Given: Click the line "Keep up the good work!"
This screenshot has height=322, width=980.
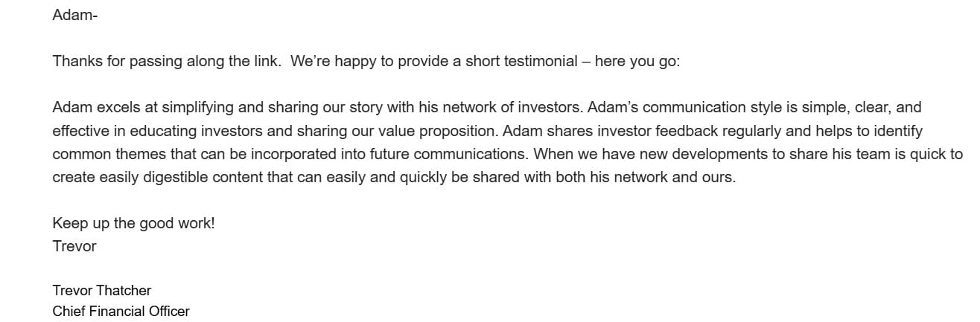Looking at the screenshot, I should (133, 223).
